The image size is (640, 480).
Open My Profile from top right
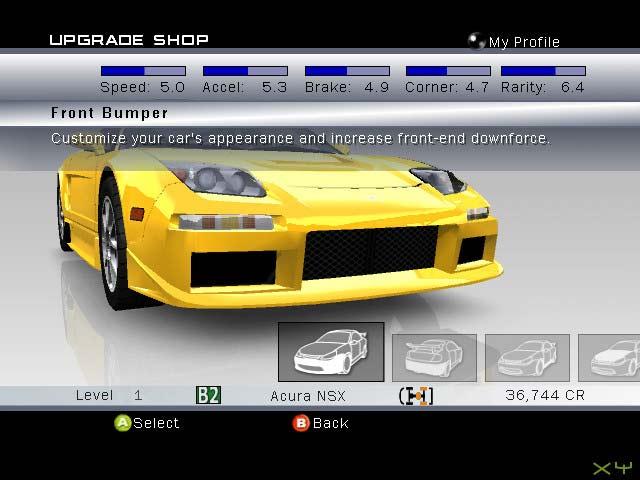coord(523,42)
